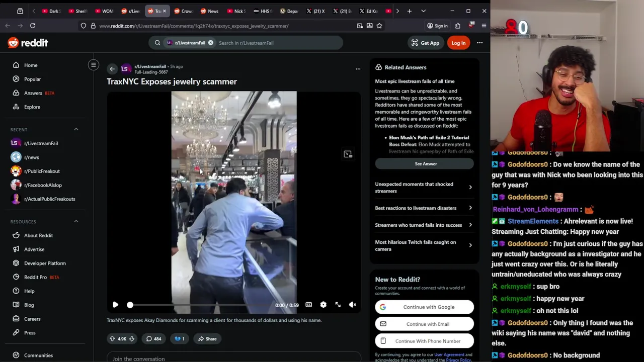Expand Best reactions to livestream disasters
This screenshot has height=362, width=644.
pyautogui.click(x=424, y=208)
